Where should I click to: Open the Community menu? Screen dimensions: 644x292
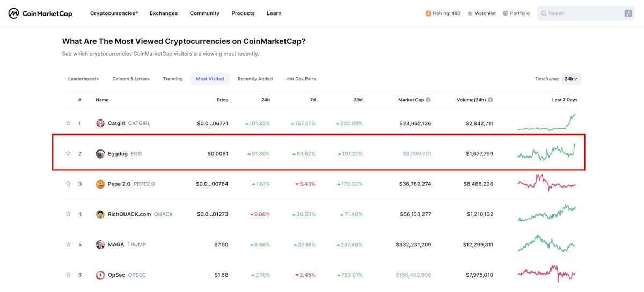[204, 13]
